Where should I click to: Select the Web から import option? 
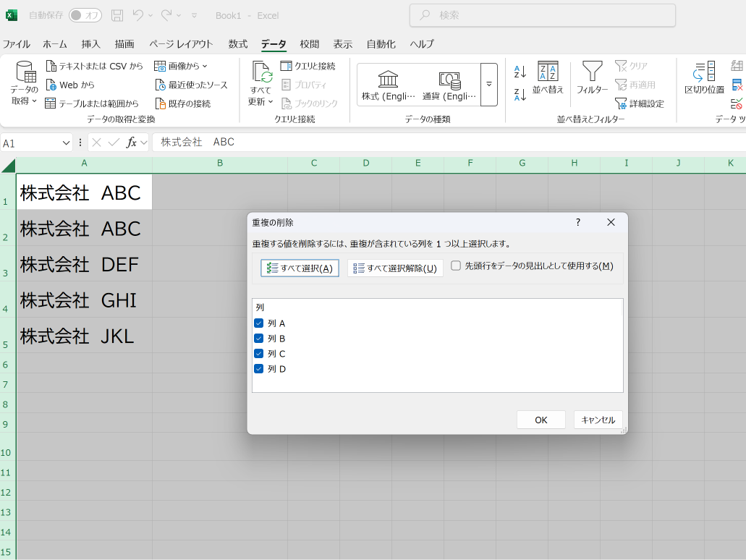pyautogui.click(x=70, y=85)
